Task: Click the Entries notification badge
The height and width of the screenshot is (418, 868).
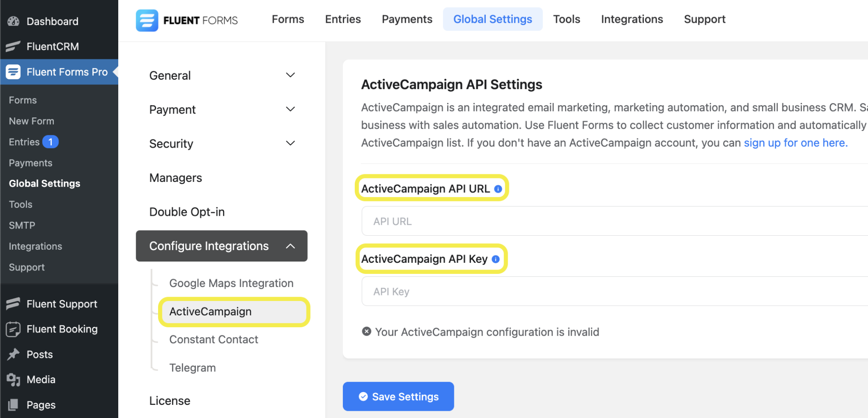Action: pyautogui.click(x=50, y=142)
